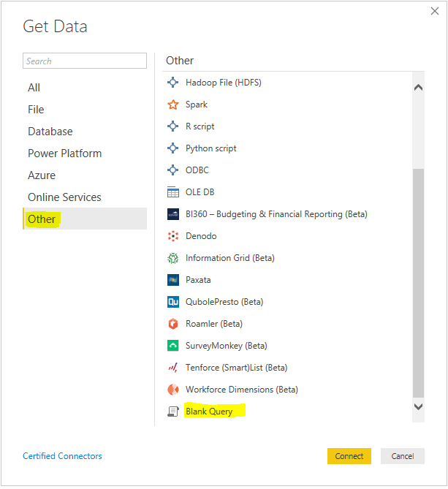Select the Paxata label

[x=198, y=280]
